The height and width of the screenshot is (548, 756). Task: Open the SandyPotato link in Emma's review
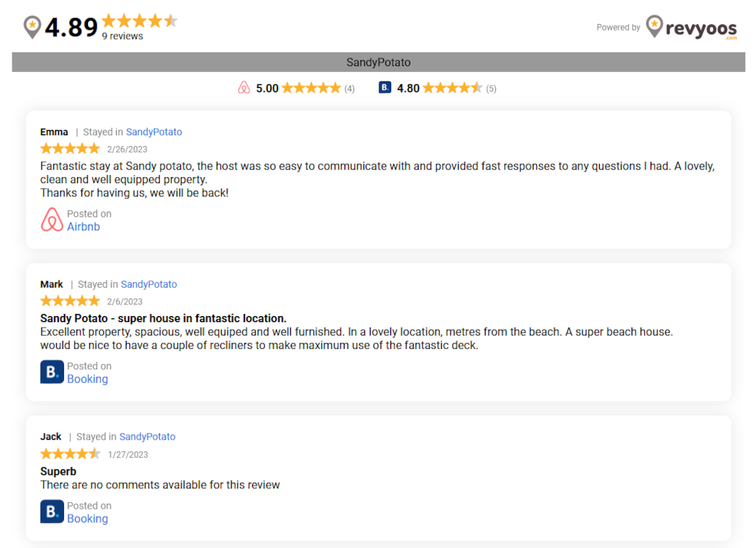(154, 132)
